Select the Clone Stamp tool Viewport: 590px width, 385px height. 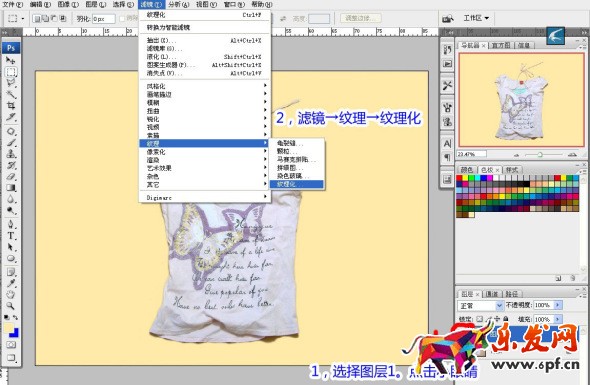11,154
